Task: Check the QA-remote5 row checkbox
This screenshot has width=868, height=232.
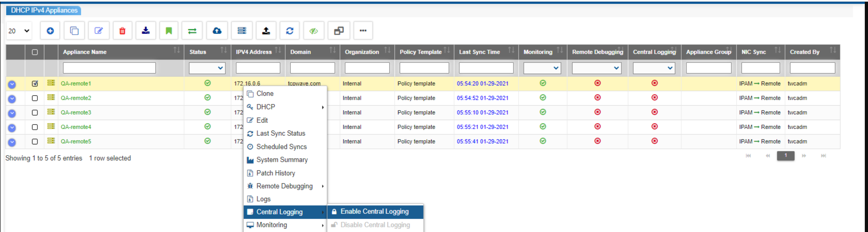Action: (x=35, y=142)
